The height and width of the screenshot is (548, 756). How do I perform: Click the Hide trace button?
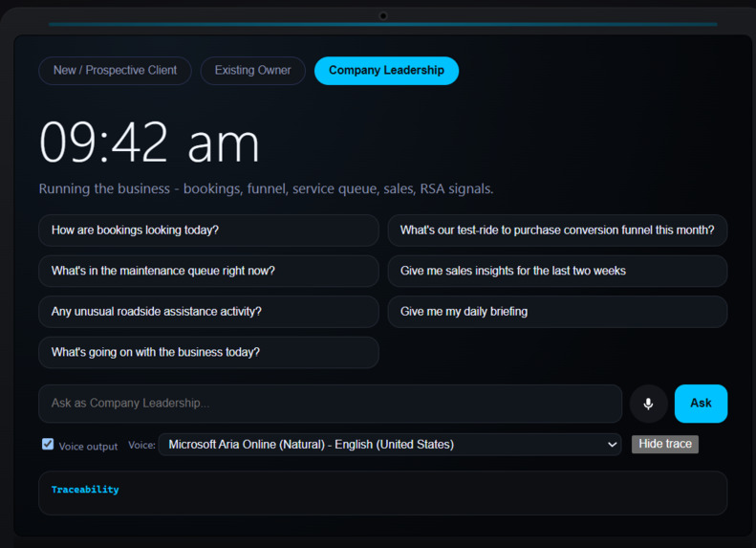(x=665, y=444)
